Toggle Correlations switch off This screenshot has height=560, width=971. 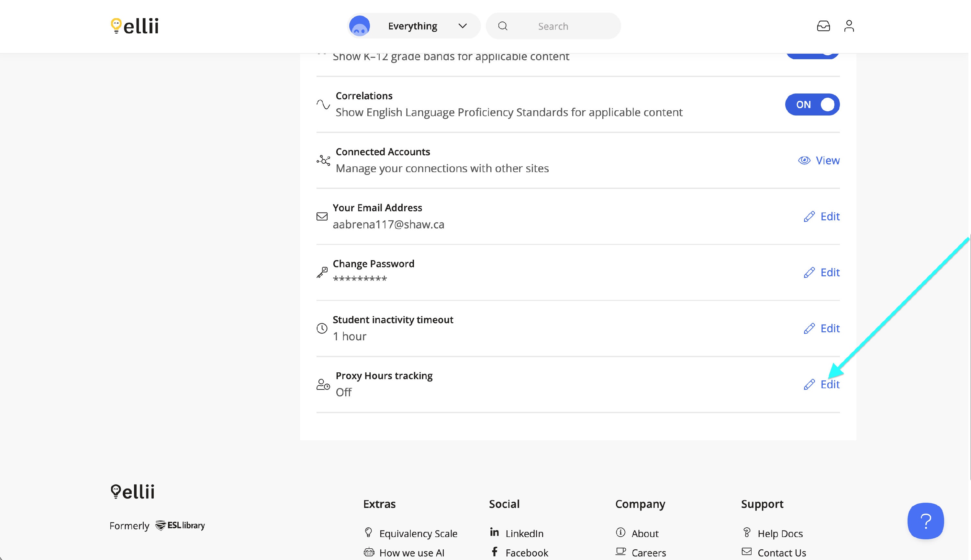click(x=812, y=104)
